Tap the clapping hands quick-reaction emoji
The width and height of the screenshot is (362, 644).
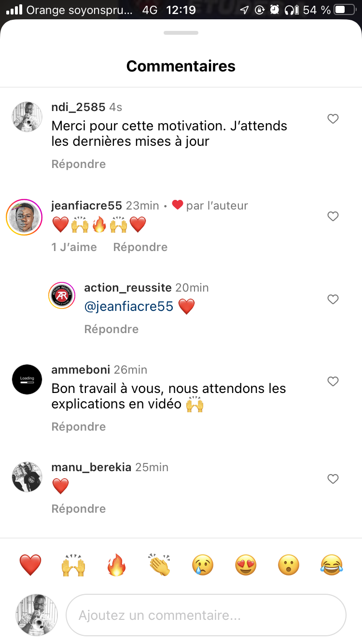159,565
